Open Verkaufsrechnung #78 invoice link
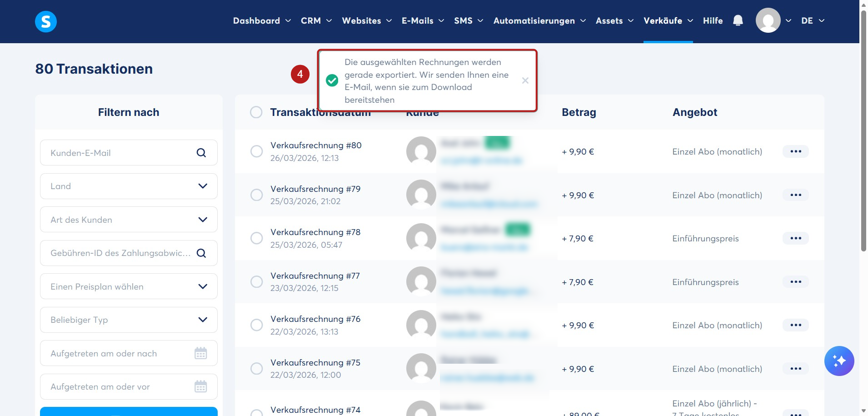 (315, 232)
